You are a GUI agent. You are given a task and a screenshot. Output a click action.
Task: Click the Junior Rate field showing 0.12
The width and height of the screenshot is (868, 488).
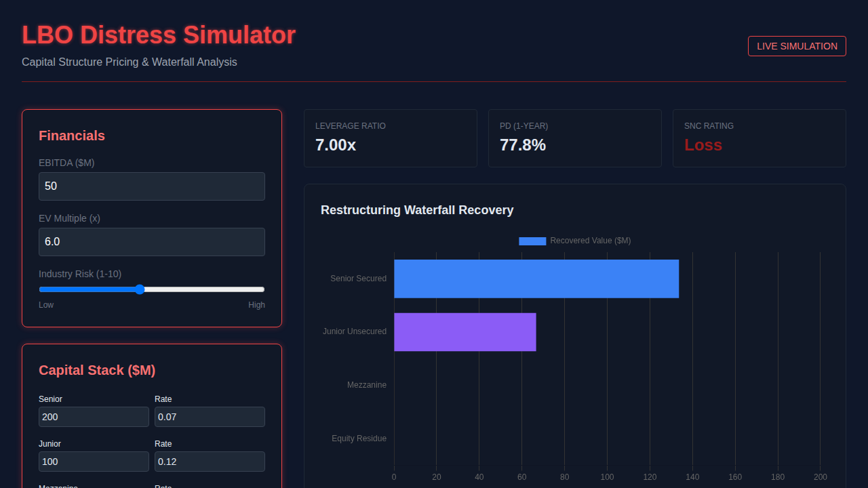[210, 462]
